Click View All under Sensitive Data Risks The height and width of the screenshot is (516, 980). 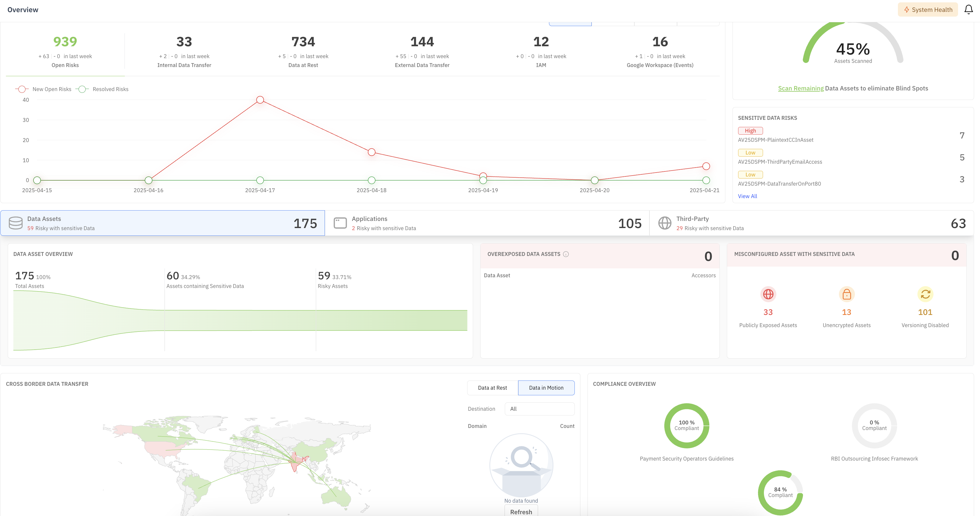tap(747, 196)
